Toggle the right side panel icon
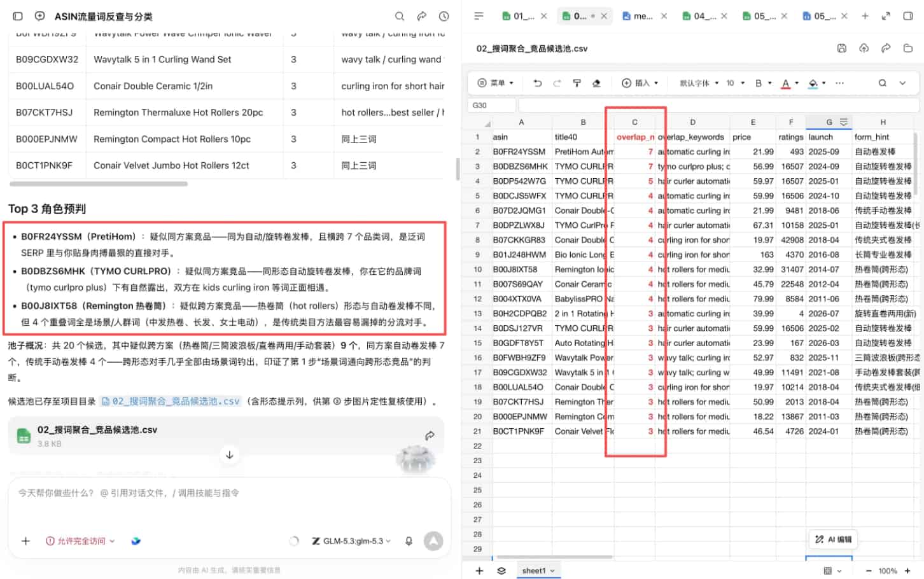Viewport: 924px width, 579px height. tap(908, 16)
